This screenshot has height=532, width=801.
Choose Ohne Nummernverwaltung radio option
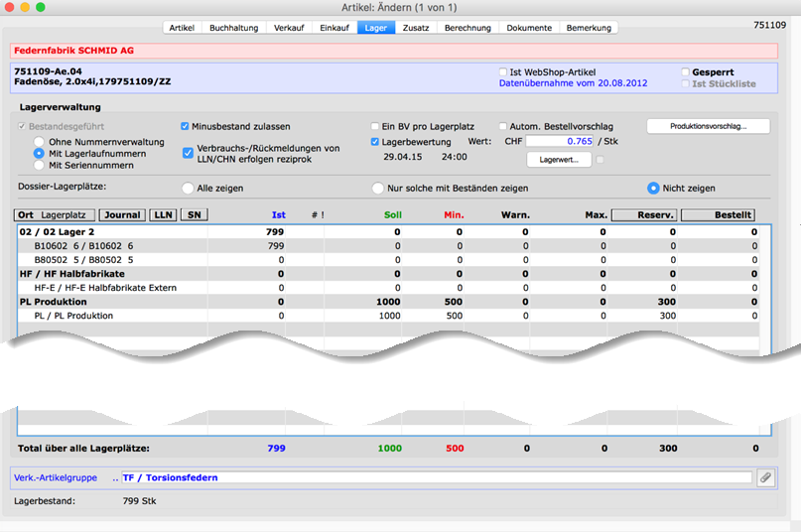[x=40, y=142]
